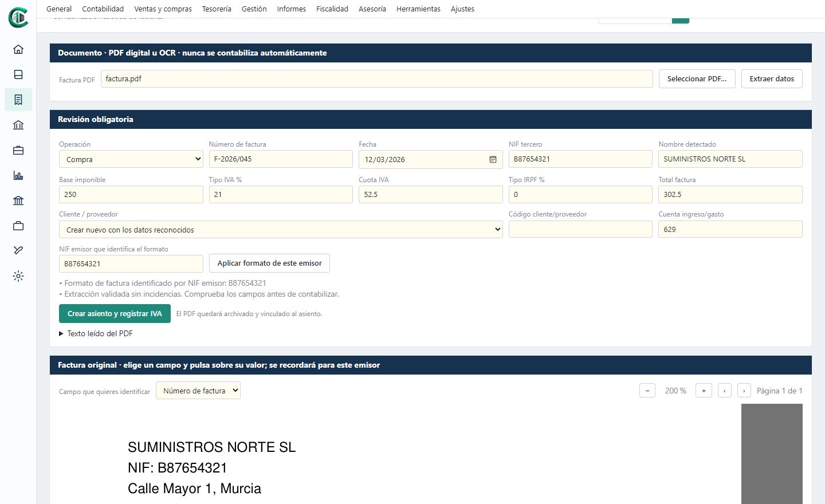Open the Operación dropdown showing Compra
The image size is (825, 504).
(x=131, y=159)
